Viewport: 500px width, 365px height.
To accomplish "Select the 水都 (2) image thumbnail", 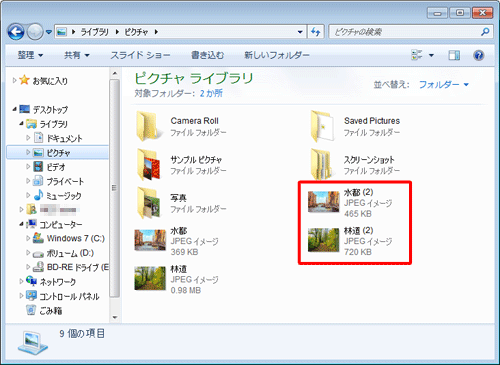I will click(x=323, y=202).
